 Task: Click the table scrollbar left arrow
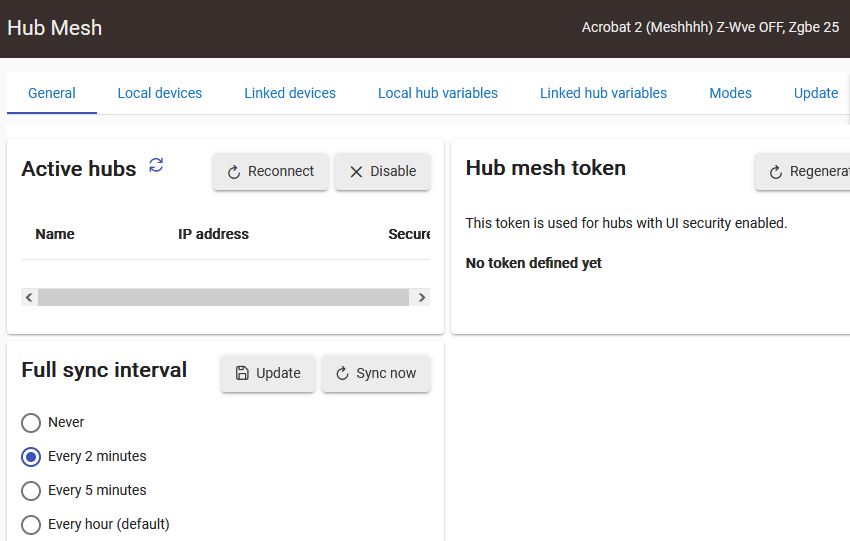point(29,297)
